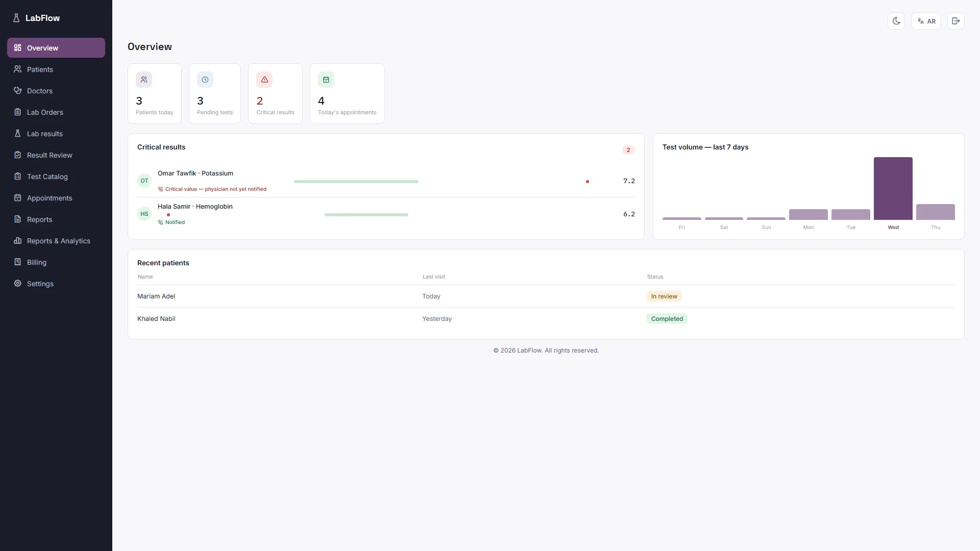Click 'Hala Samir · Hemoglobin' entry
980x551 pixels.
point(195,207)
